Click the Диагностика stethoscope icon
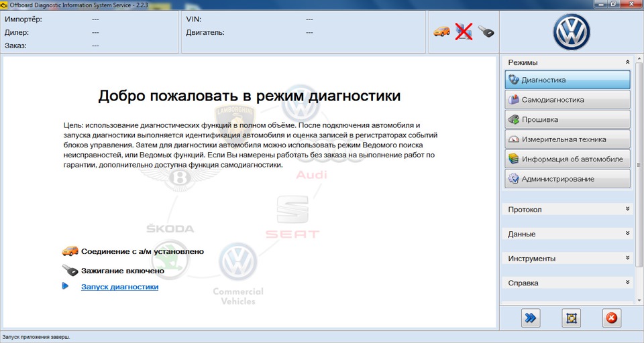This screenshot has height=343, width=644. coord(513,80)
